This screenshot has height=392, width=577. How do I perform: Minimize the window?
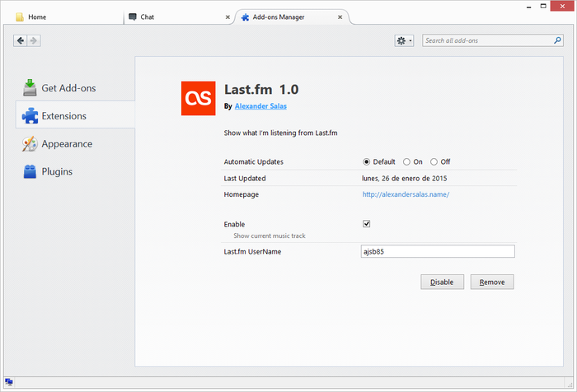529,7
